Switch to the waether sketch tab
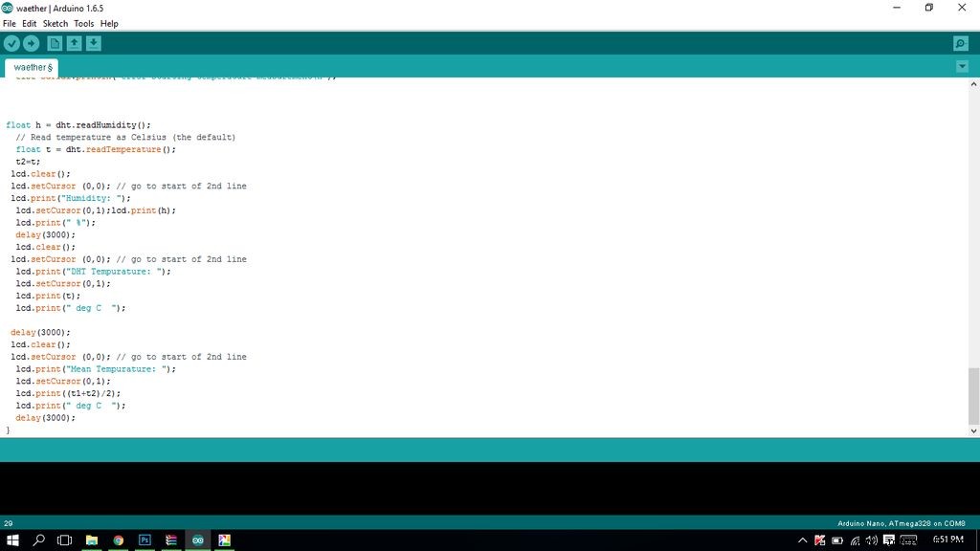Screen dimensions: 980x551 point(32,67)
